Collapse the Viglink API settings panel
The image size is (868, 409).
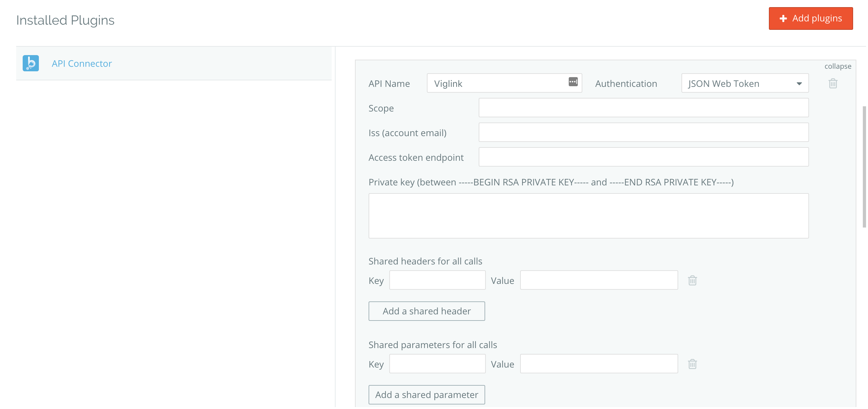click(837, 66)
